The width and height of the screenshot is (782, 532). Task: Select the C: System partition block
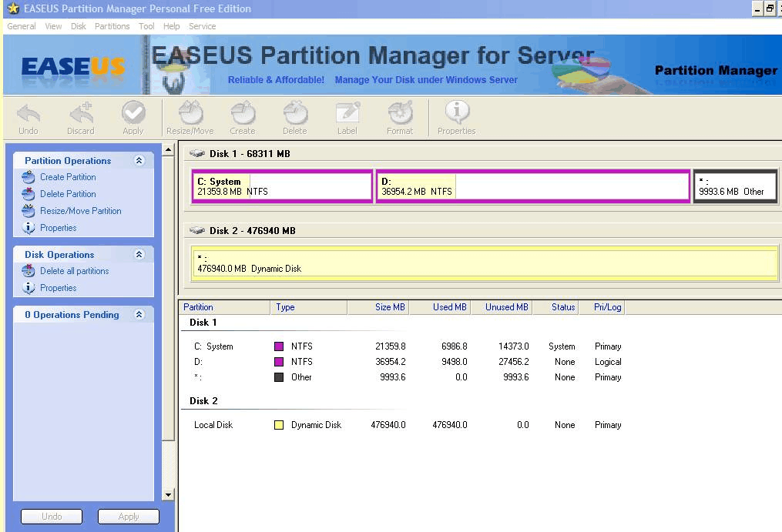[282, 186]
